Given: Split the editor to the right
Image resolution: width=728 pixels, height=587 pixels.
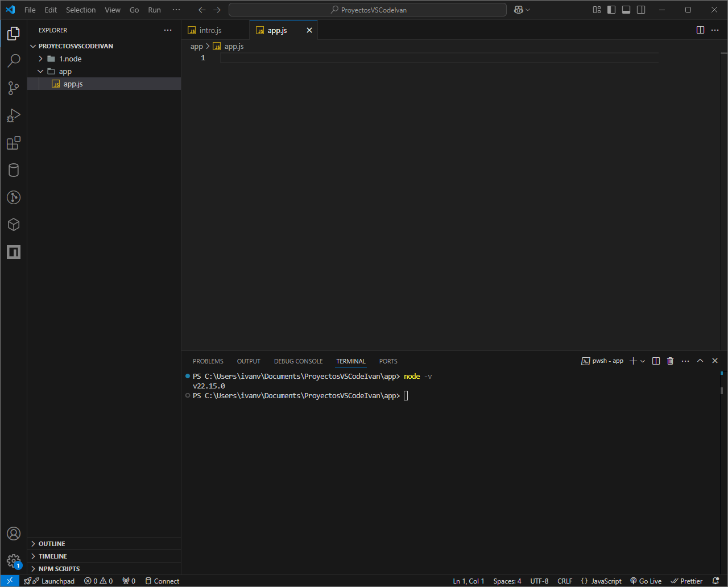Looking at the screenshot, I should click(700, 30).
